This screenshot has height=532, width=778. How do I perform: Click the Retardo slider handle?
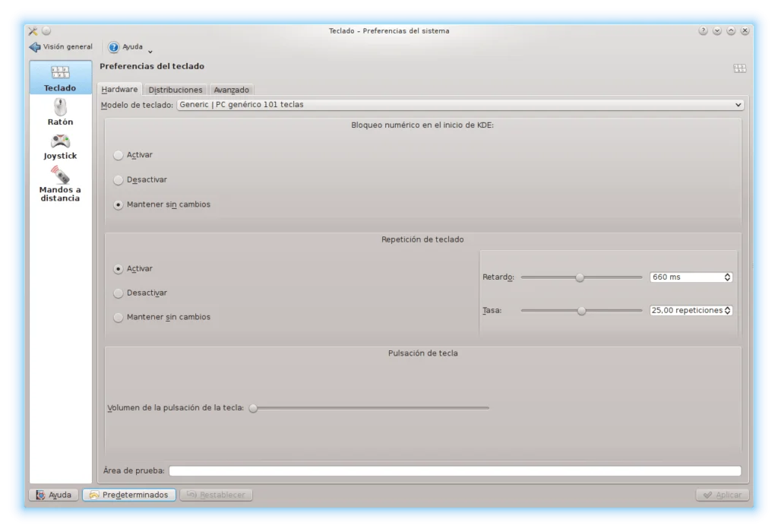pos(580,277)
